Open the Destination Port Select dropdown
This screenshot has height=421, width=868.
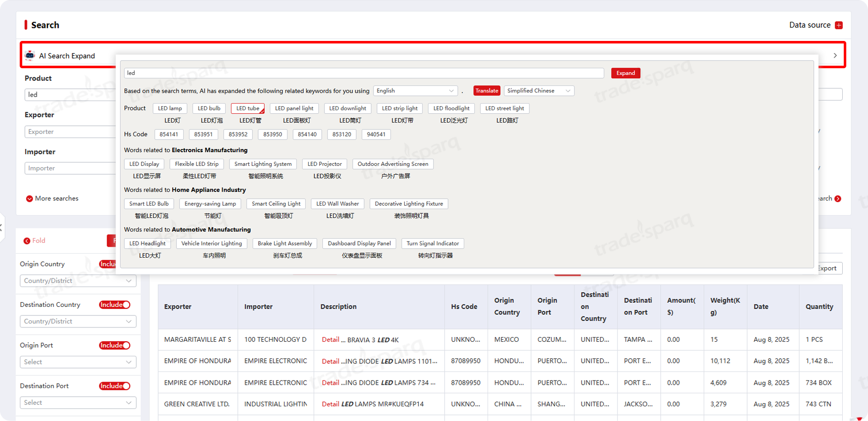click(x=78, y=403)
